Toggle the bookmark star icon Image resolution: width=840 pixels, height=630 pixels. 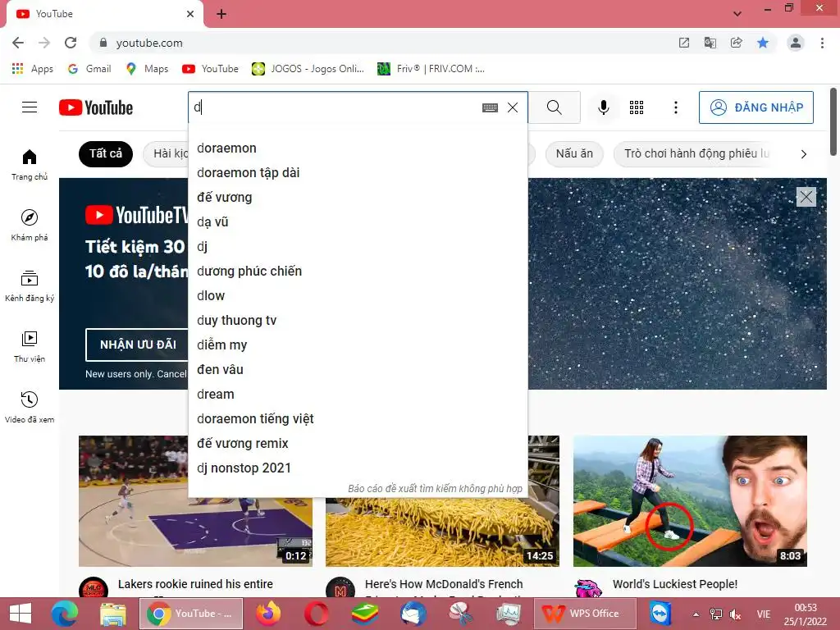[763, 43]
